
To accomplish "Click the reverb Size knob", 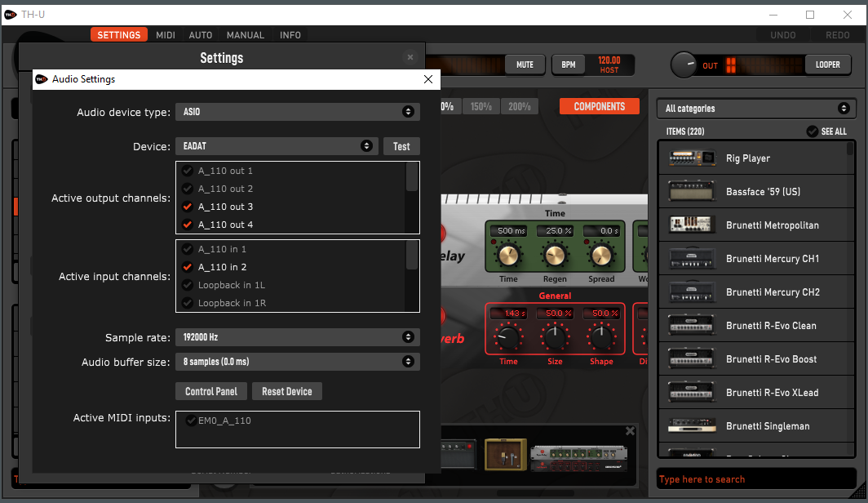I will click(x=555, y=337).
